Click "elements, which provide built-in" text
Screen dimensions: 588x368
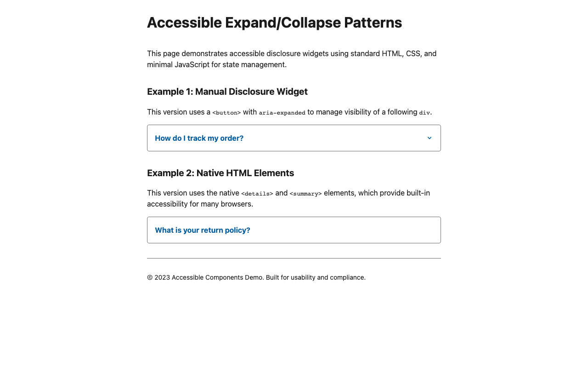tap(377, 193)
